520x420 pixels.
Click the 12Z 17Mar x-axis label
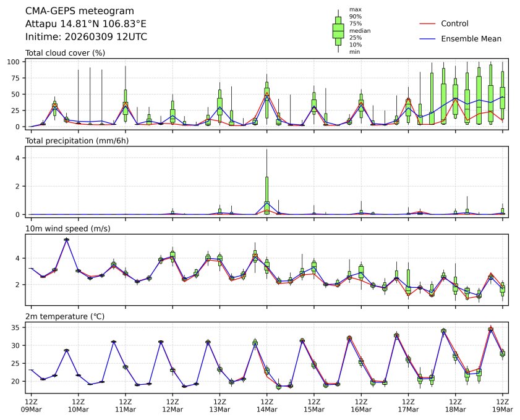(408, 405)
